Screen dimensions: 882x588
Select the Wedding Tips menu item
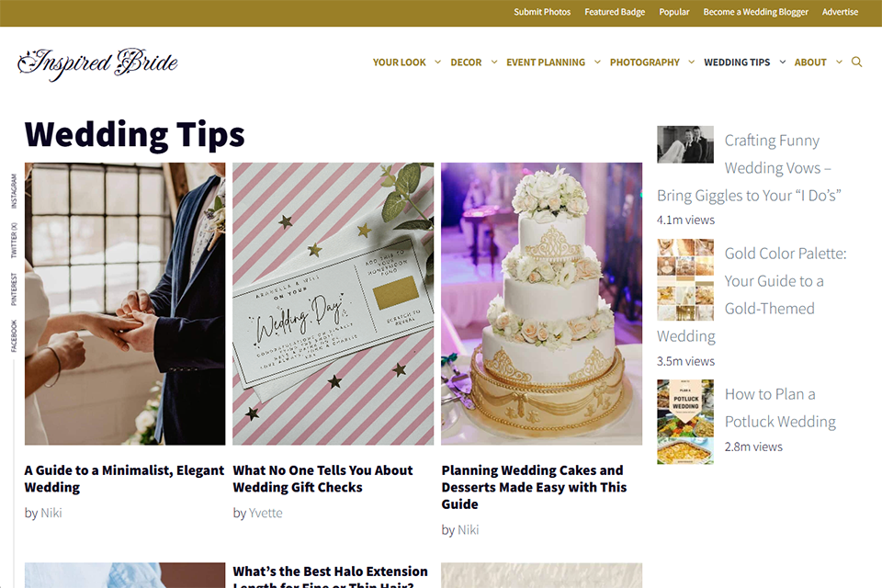click(x=737, y=62)
